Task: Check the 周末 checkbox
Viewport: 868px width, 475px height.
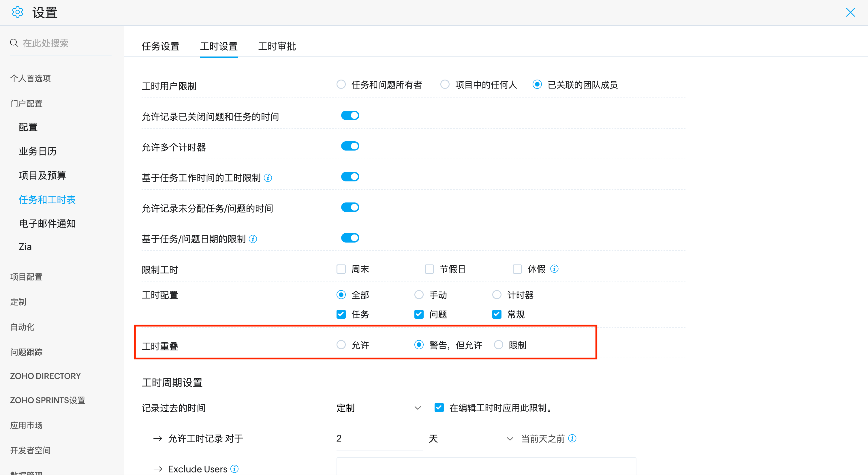Action: point(341,269)
